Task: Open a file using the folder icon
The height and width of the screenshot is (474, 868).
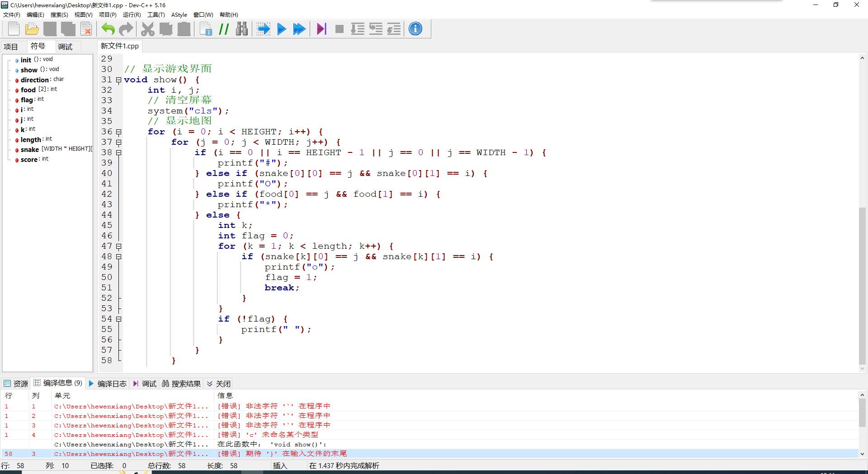Action: click(x=32, y=29)
